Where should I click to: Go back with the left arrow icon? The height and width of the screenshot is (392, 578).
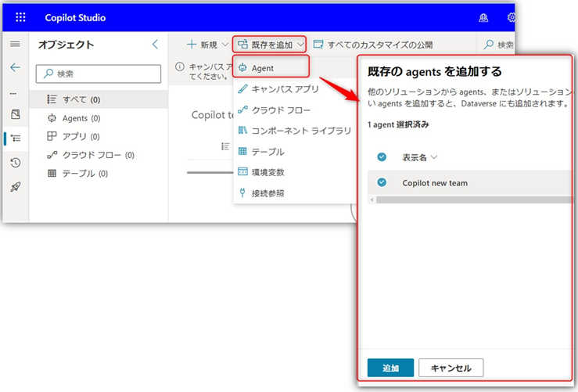[x=15, y=67]
